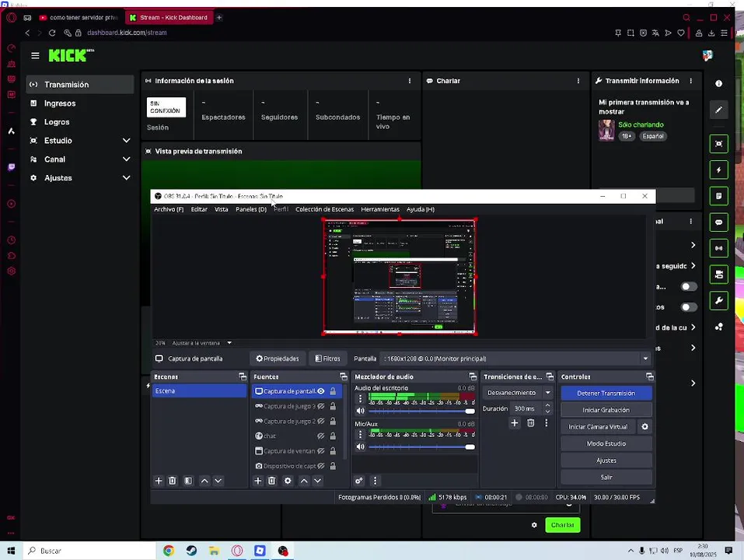The image size is (744, 560).
Task: Delete the current scene transition
Action: (x=531, y=423)
